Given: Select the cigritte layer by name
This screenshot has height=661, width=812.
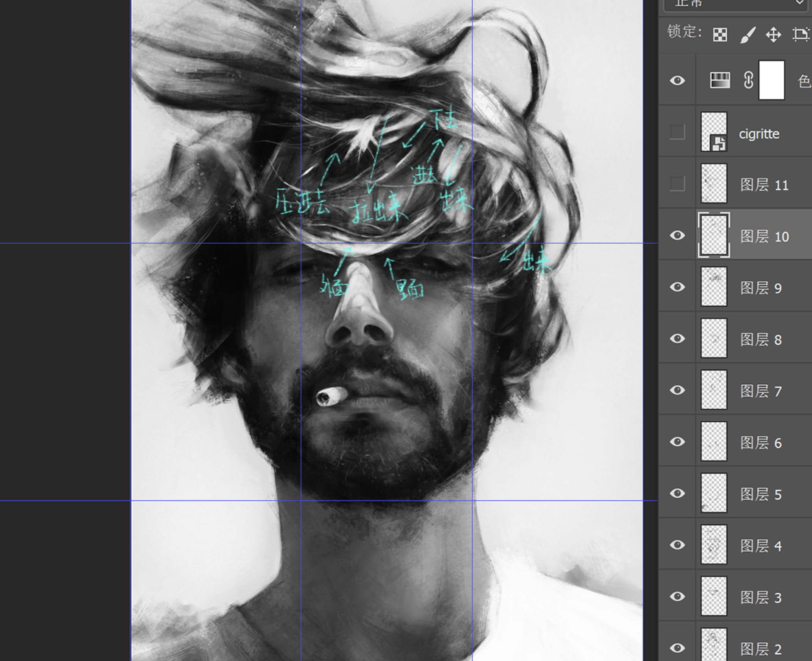Looking at the screenshot, I should [759, 134].
